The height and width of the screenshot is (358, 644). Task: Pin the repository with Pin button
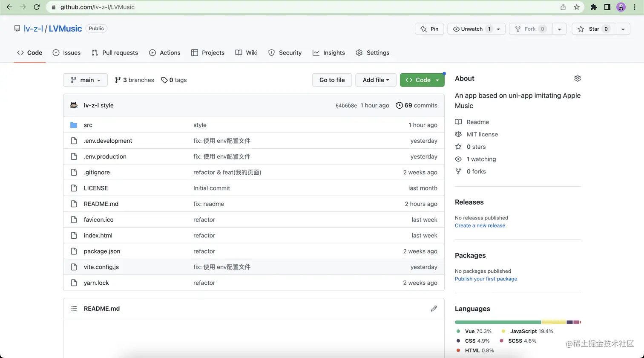[429, 29]
